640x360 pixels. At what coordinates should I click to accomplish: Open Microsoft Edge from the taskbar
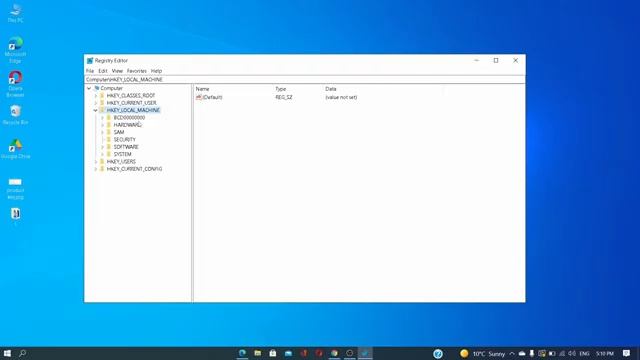pos(242,353)
